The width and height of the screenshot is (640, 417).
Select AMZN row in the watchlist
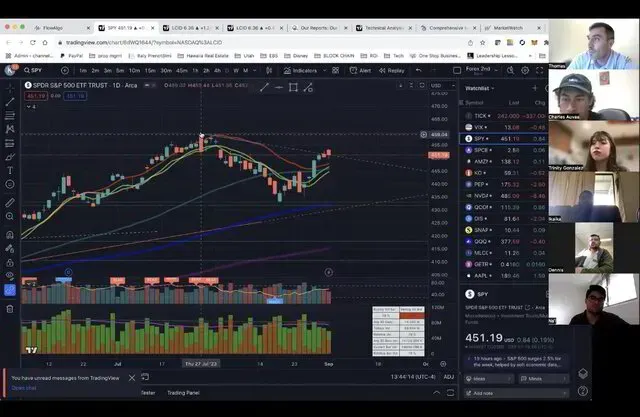(x=504, y=162)
